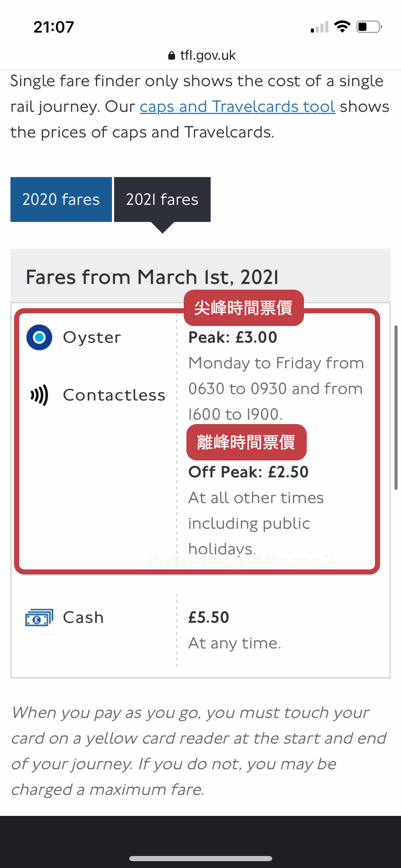
Task: Select the 2021 fares tab
Action: click(x=162, y=200)
